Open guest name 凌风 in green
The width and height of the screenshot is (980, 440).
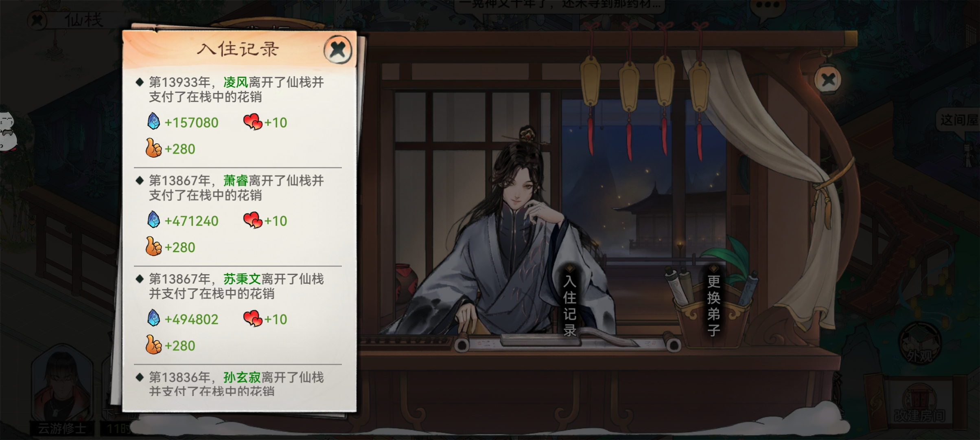tap(236, 82)
